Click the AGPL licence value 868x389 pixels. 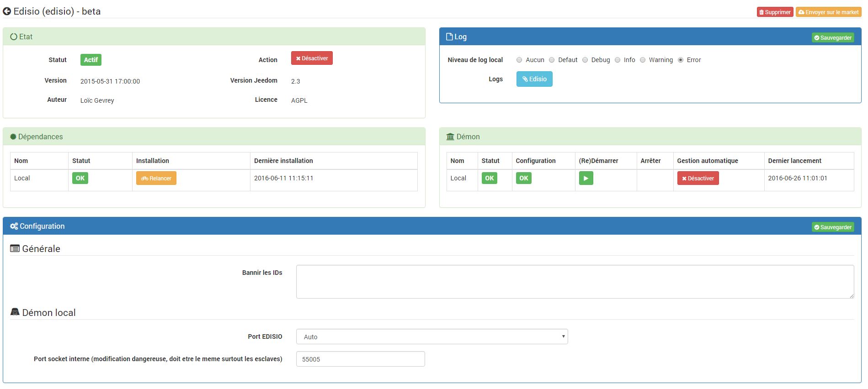tap(299, 100)
